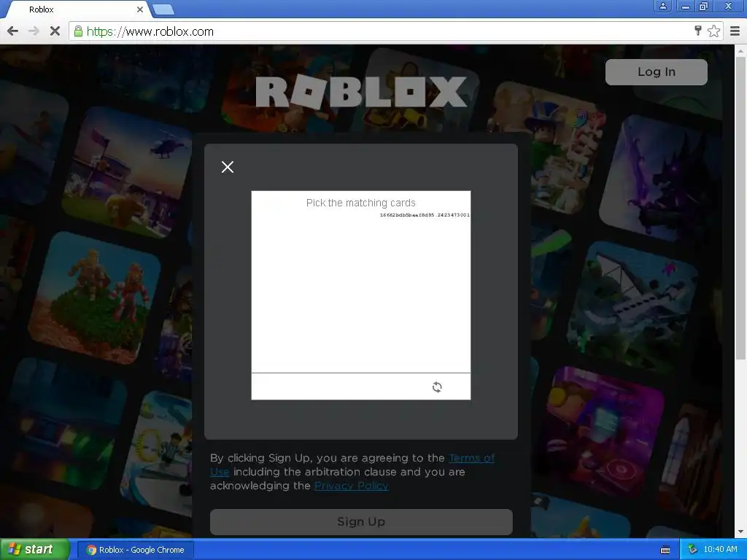Select Roblox - Google Chrome taskbar item
Viewport: 747px width, 560px height.
(x=135, y=550)
